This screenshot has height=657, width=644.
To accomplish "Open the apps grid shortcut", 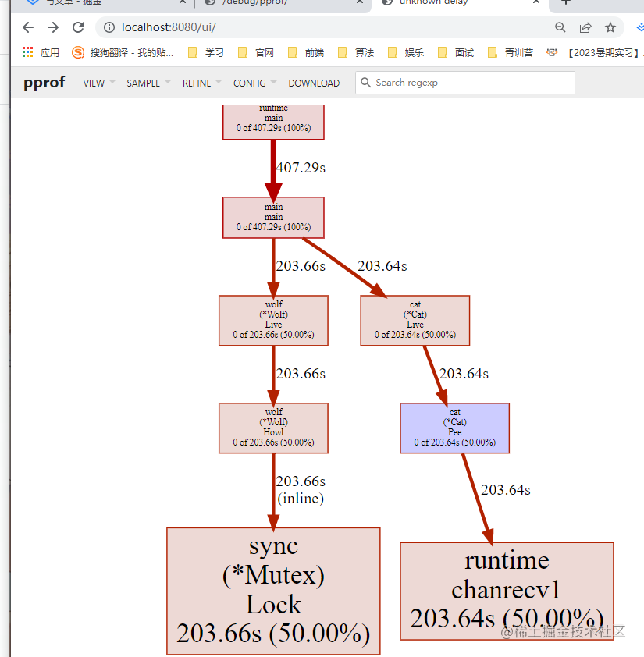I will click(41, 52).
